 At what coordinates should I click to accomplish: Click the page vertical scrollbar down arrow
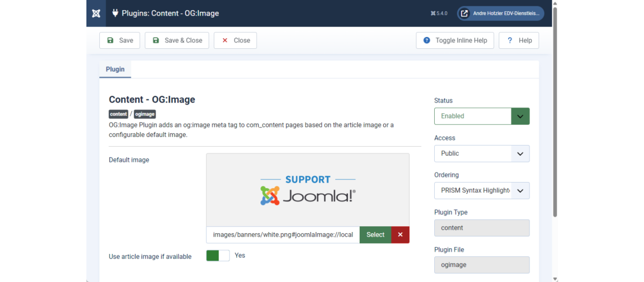pos(555,278)
